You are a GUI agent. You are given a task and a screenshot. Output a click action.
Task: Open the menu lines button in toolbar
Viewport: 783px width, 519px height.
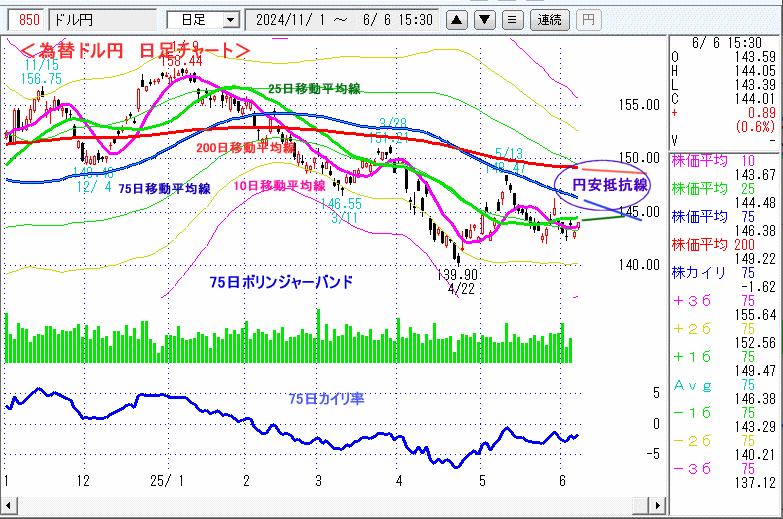[x=512, y=20]
